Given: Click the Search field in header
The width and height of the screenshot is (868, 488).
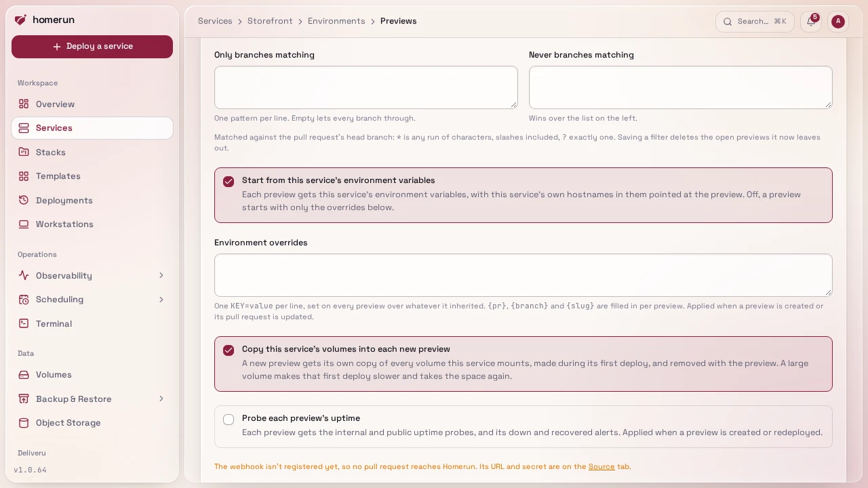Looking at the screenshot, I should [755, 22].
